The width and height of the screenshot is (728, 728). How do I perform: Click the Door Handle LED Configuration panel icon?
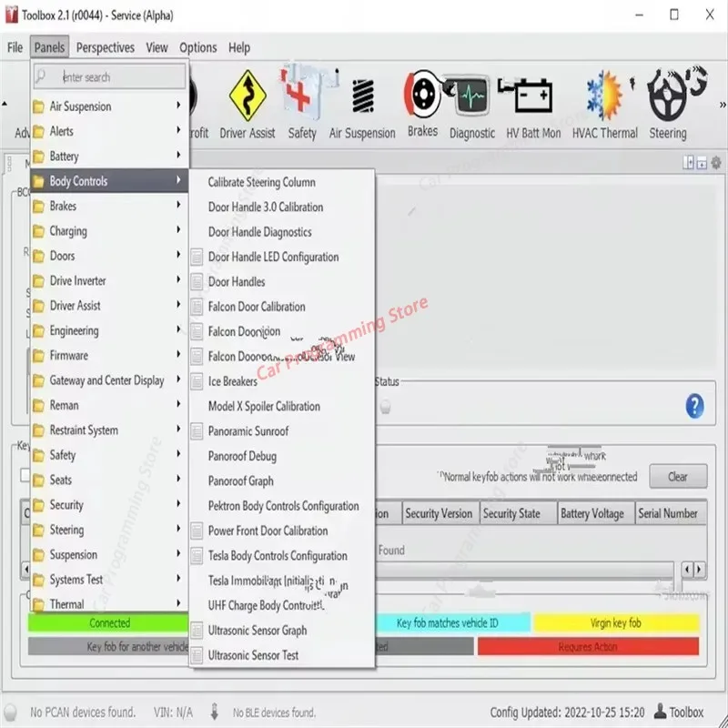[x=197, y=257]
